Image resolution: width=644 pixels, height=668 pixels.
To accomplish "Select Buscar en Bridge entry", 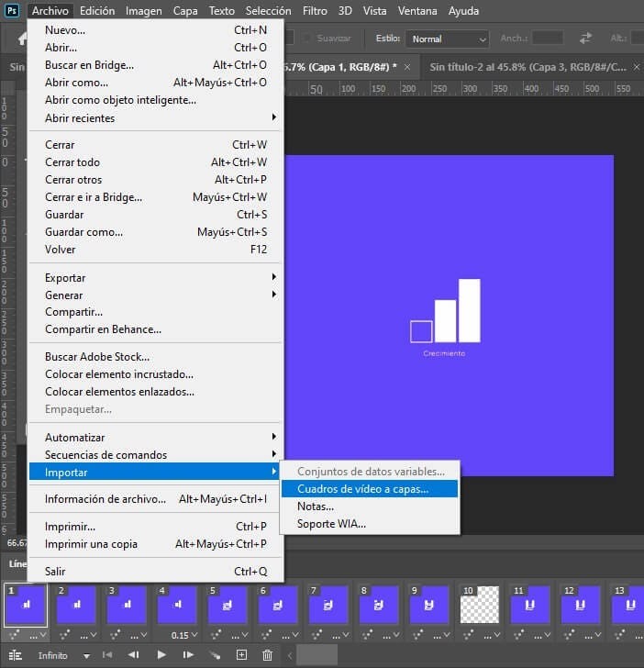I will (156, 65).
